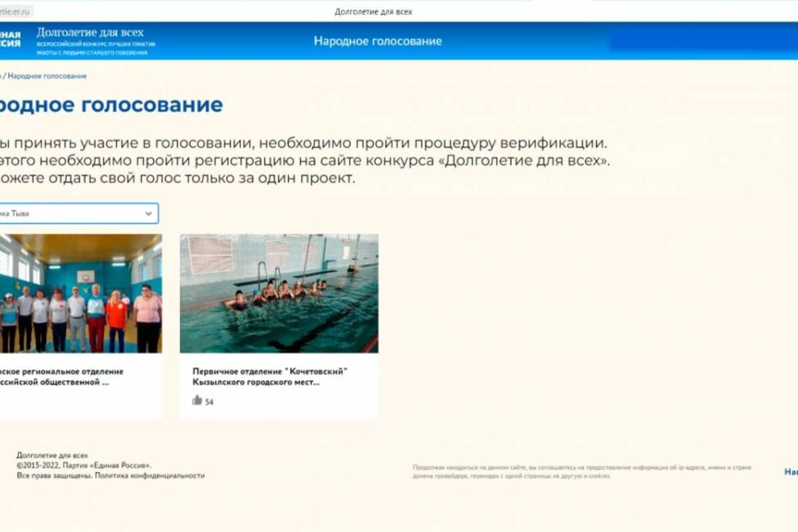
Task: Click the cookies consent notice text
Action: click(583, 471)
